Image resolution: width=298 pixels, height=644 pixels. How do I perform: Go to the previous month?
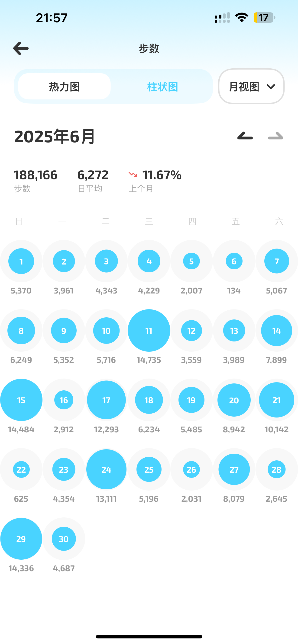[x=245, y=136]
